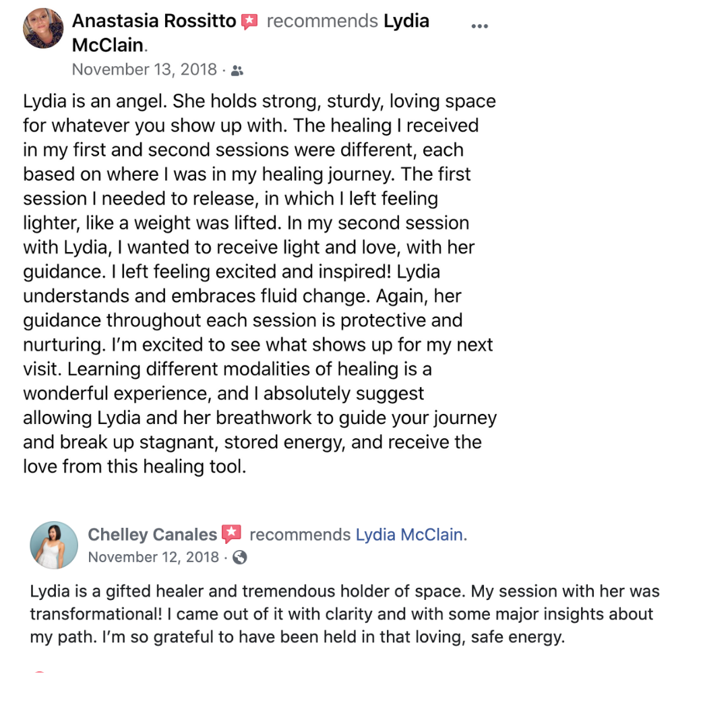This screenshot has height=728, width=728.
Task: Click recommendation star badge beside Anastasia Rossitto
Action: tap(249, 22)
